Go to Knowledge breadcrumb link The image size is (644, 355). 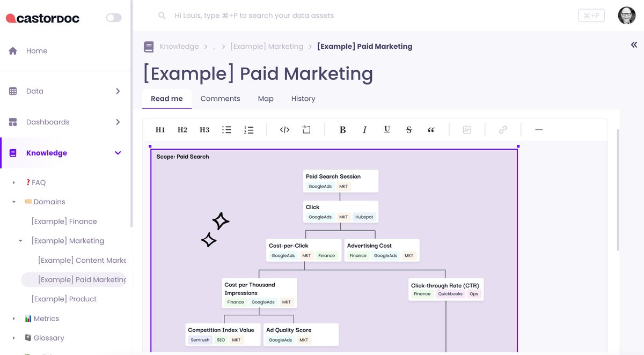point(179,47)
